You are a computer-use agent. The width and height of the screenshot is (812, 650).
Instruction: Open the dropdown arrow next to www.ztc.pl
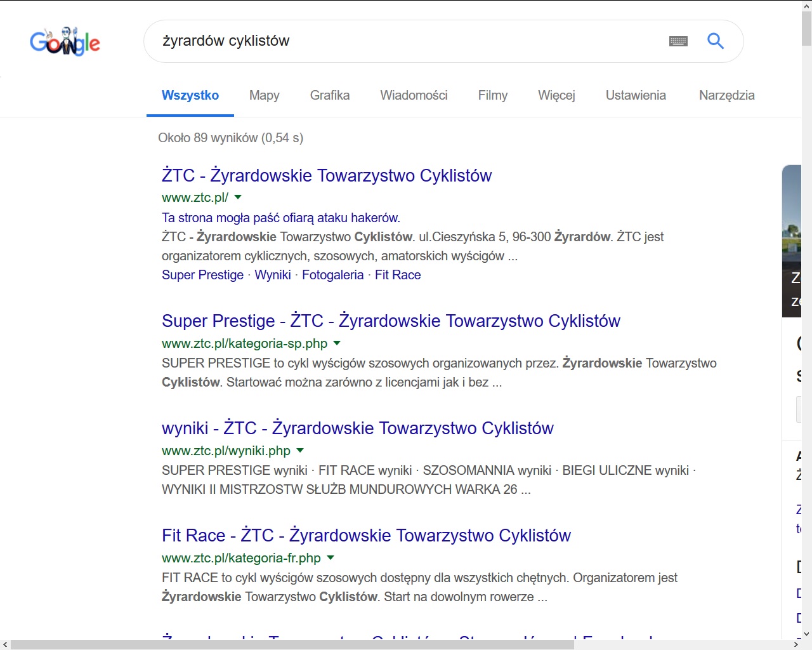pyautogui.click(x=237, y=197)
